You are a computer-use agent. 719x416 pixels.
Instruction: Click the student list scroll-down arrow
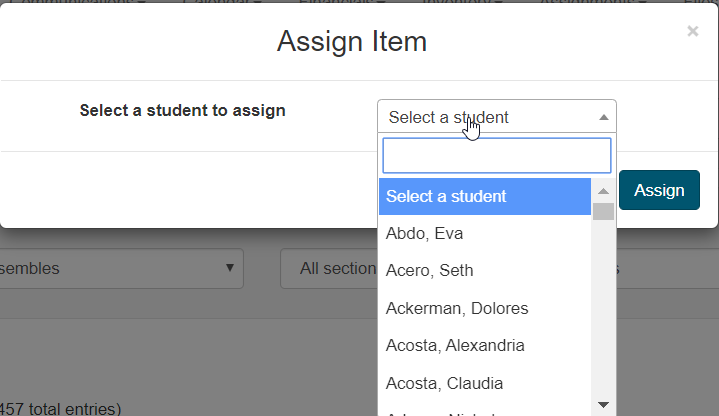tap(603, 404)
